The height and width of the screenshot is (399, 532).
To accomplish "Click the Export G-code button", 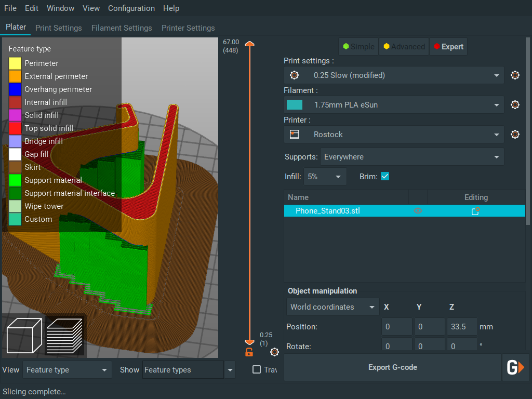I will click(393, 367).
